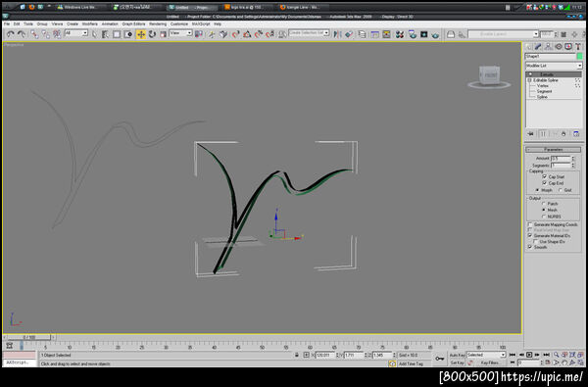588x387 pixels.
Task: Select the Spline sub-object level
Action: point(542,97)
